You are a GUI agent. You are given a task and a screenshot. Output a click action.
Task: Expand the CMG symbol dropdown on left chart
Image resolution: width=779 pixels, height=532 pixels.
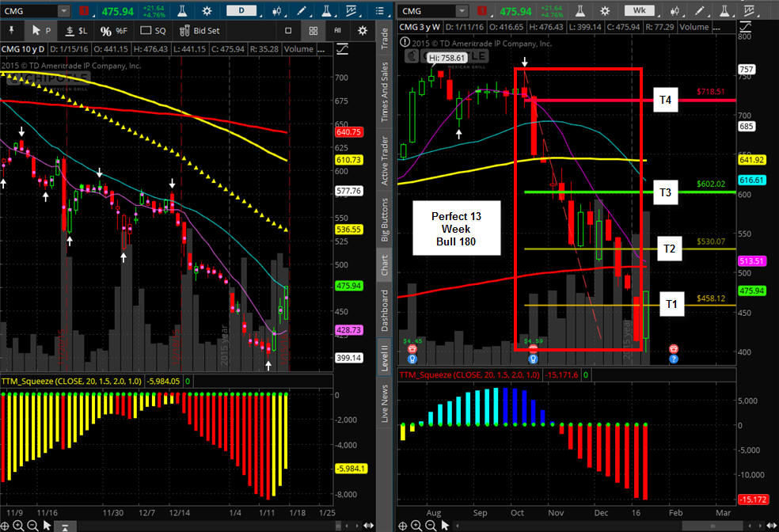63,11
